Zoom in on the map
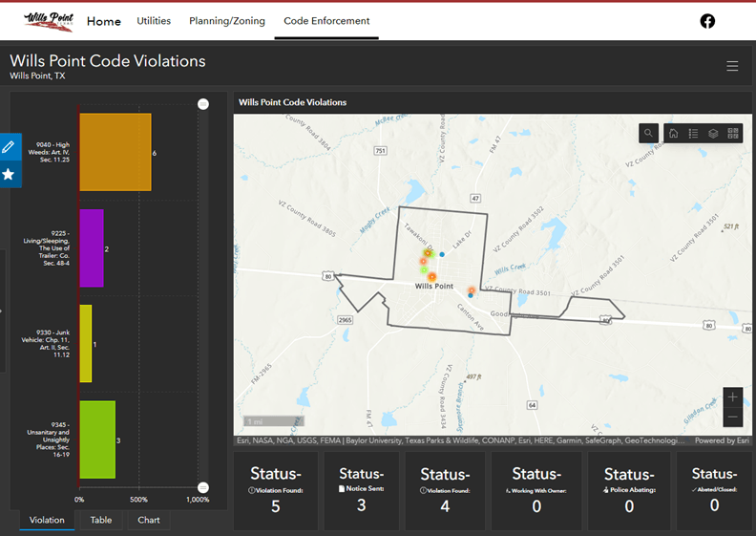The image size is (756, 536). coord(732,397)
